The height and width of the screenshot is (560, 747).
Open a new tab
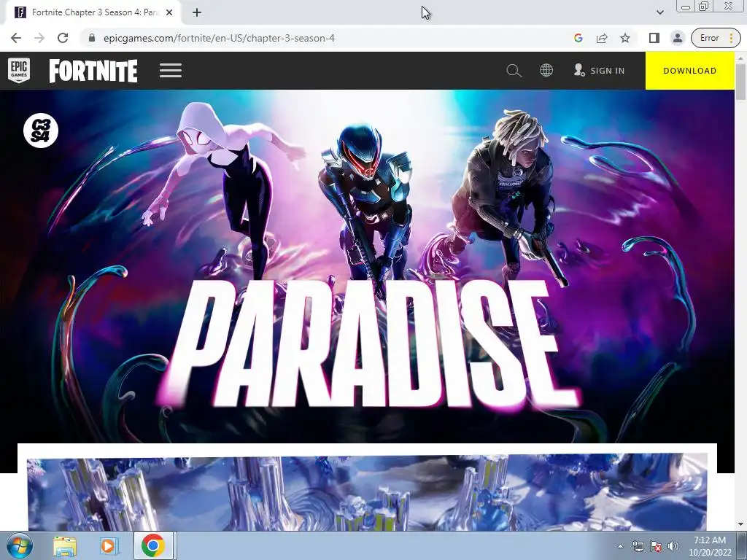[x=197, y=12]
